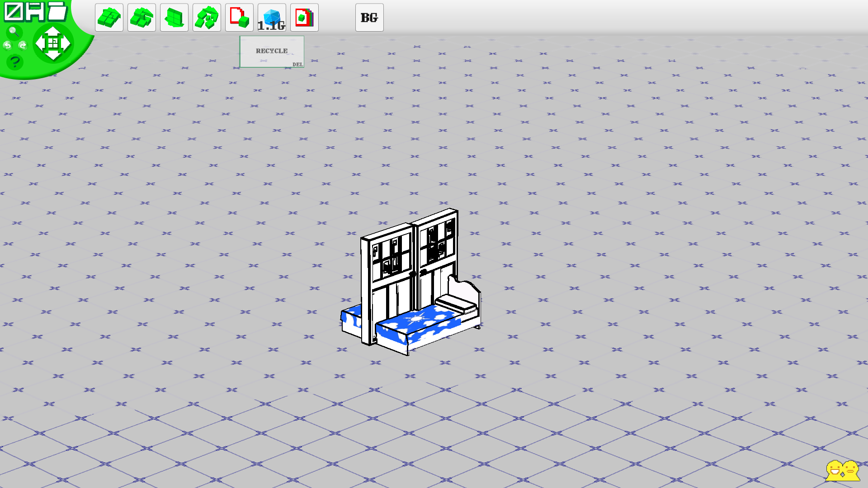The image size is (868, 488).
Task: Click the undo arrow icon
Action: [7, 45]
